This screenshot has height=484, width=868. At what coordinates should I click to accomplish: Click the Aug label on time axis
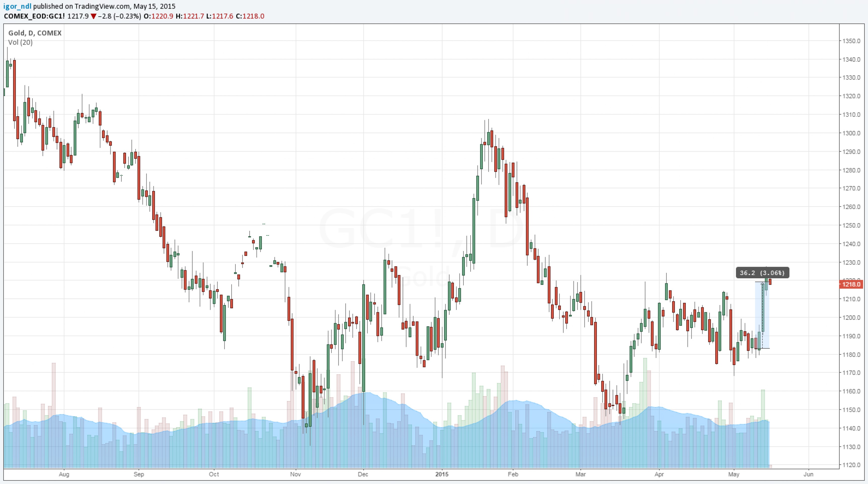(x=64, y=474)
